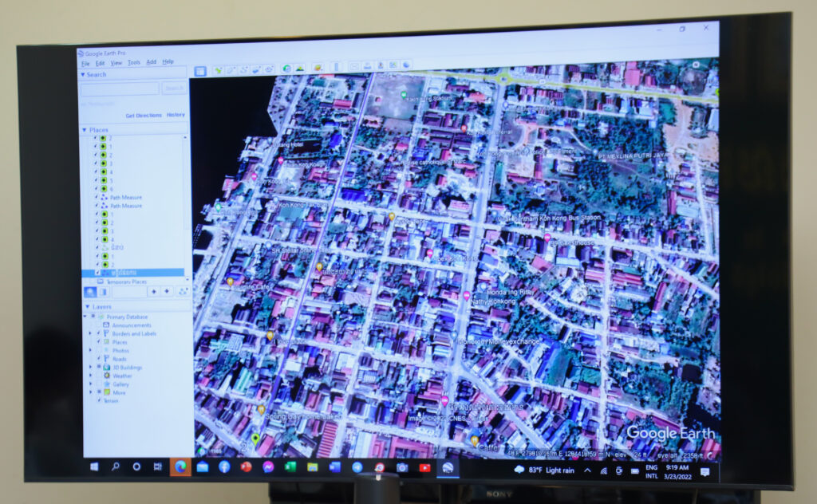This screenshot has width=817, height=504.
Task: Open the Windows Start menu
Action: click(x=94, y=467)
